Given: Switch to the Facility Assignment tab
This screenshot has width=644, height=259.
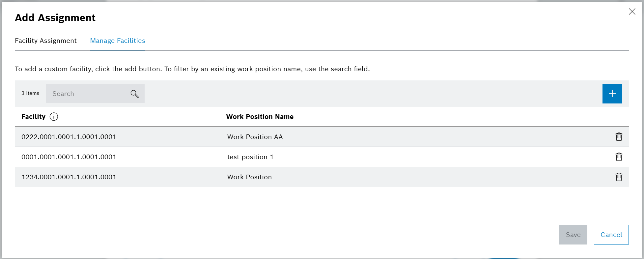Looking at the screenshot, I should tap(46, 41).
